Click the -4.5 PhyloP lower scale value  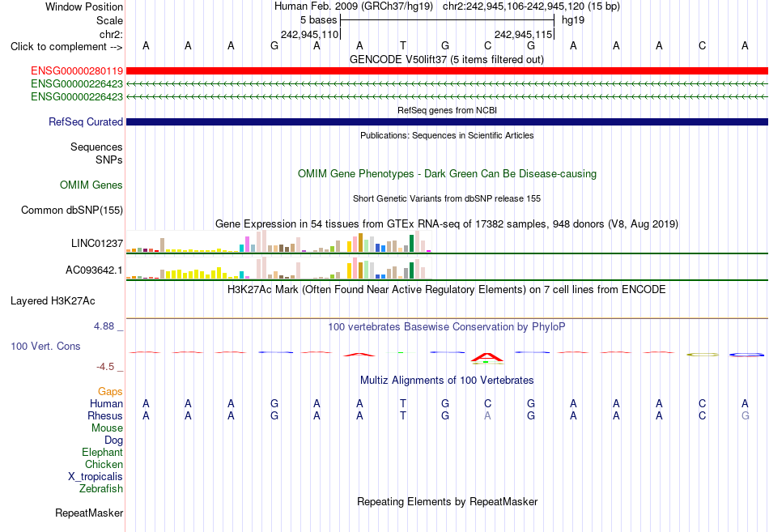pyautogui.click(x=105, y=367)
